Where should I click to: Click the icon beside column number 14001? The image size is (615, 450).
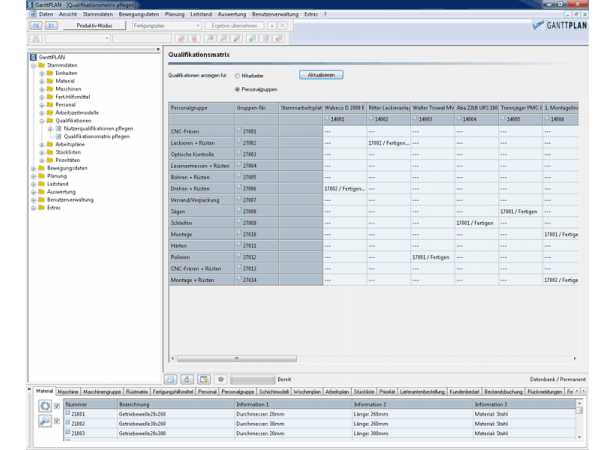coord(328,119)
